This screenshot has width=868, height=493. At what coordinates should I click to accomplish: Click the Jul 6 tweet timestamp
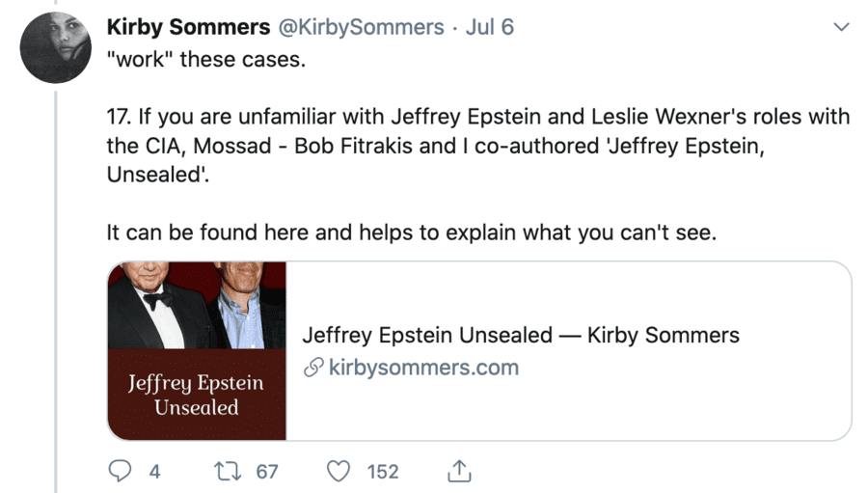[x=489, y=27]
